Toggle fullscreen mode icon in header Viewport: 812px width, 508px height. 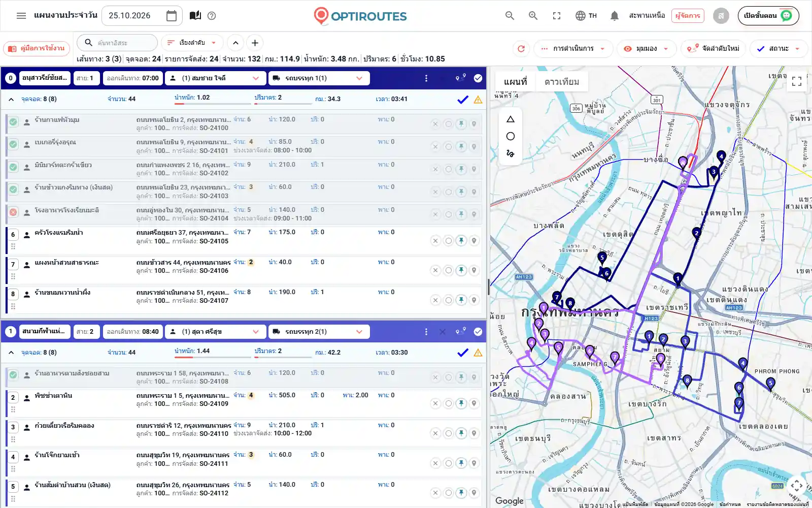click(x=557, y=16)
